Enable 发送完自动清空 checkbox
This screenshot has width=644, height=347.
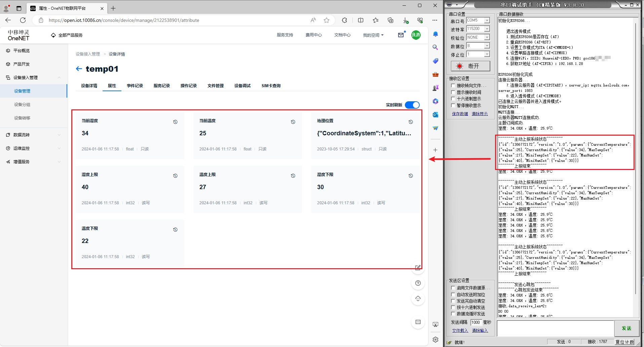point(453,301)
